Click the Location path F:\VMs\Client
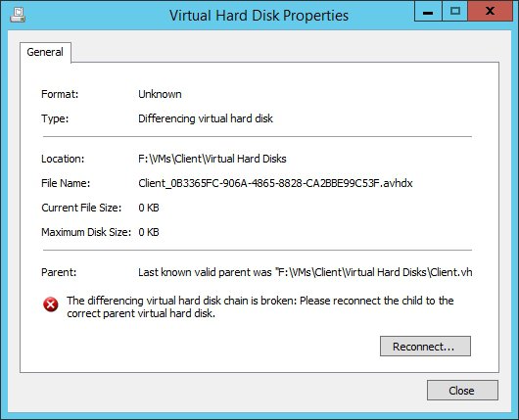 pos(212,159)
